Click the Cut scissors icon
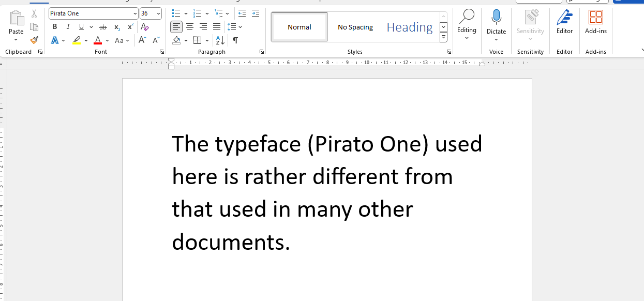This screenshot has height=301, width=644. (34, 14)
